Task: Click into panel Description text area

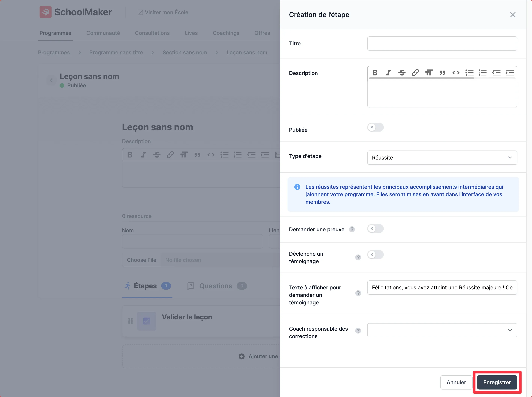Action: tap(442, 94)
